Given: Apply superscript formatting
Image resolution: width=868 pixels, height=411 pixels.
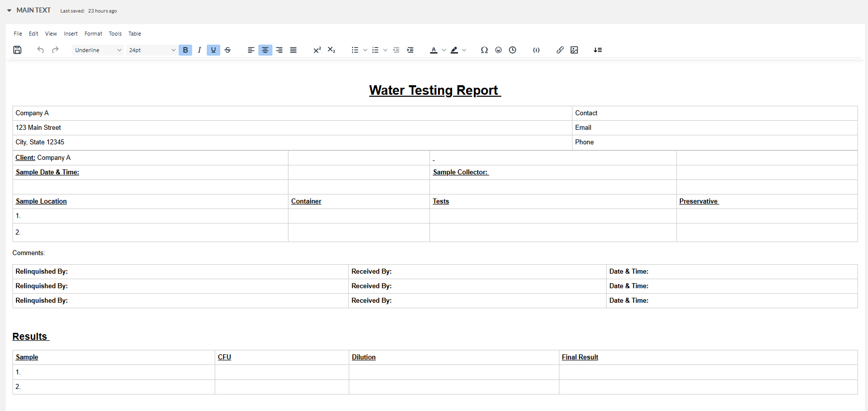Looking at the screenshot, I should coord(317,50).
